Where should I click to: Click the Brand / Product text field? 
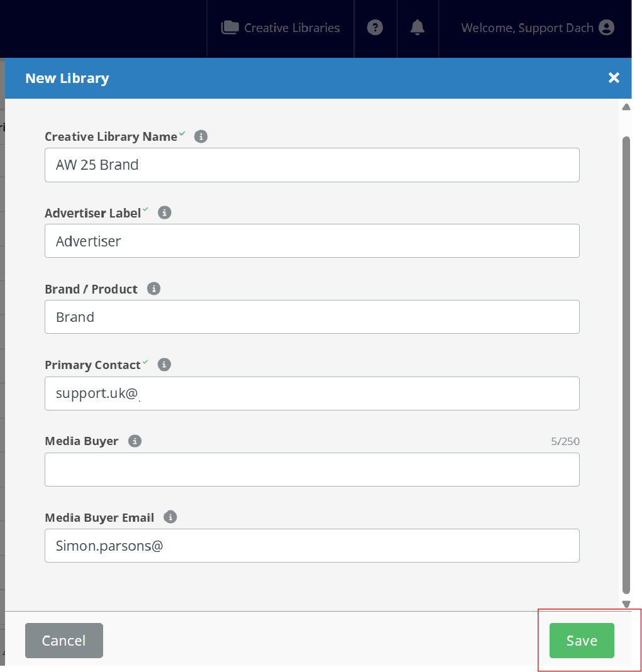click(x=312, y=317)
